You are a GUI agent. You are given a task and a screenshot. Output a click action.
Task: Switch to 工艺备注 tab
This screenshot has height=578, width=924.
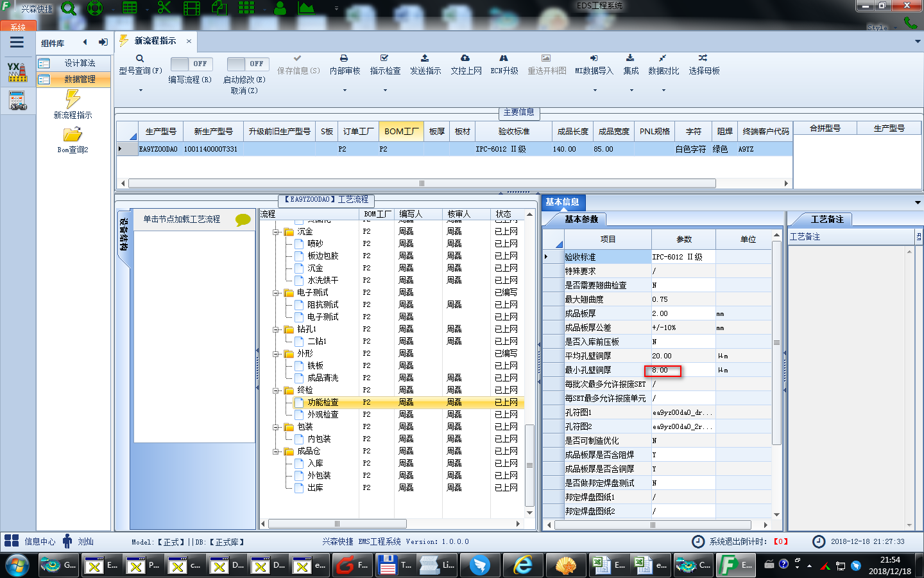pos(826,219)
